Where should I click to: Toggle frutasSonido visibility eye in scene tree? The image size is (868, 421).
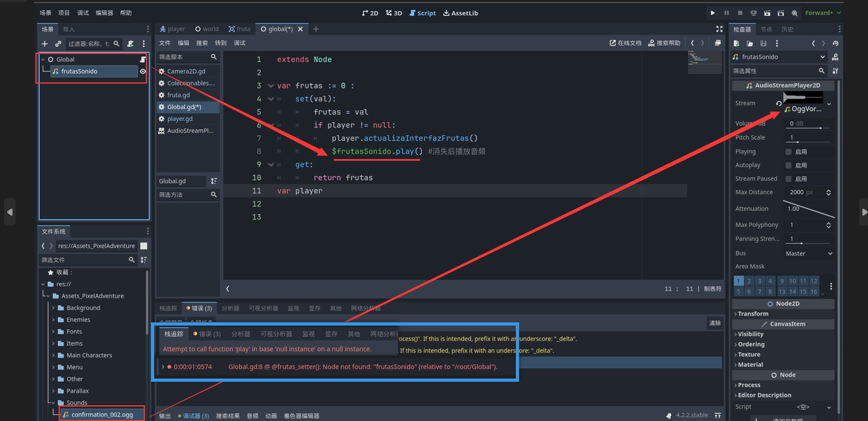pyautogui.click(x=143, y=71)
